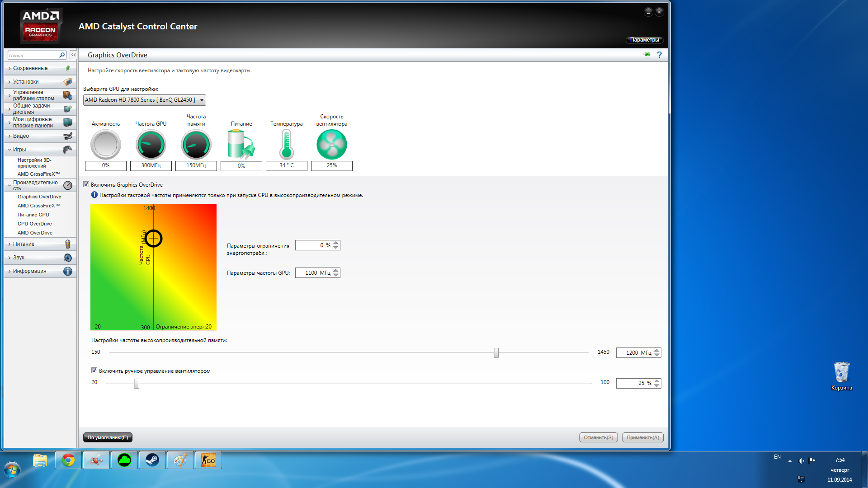
Task: Toggle manual fan control checkbox
Action: click(x=94, y=371)
